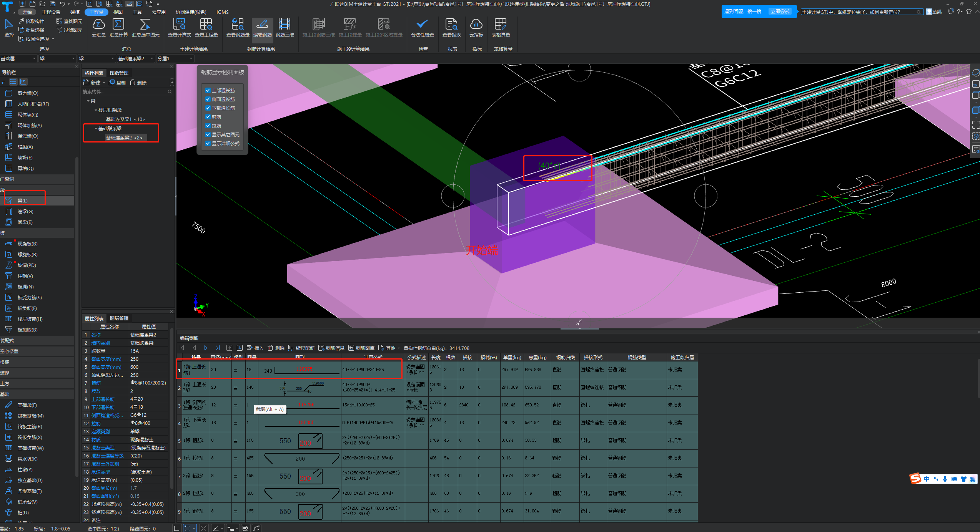
Task: Click the 选择 arrow tool
Action: 9,28
